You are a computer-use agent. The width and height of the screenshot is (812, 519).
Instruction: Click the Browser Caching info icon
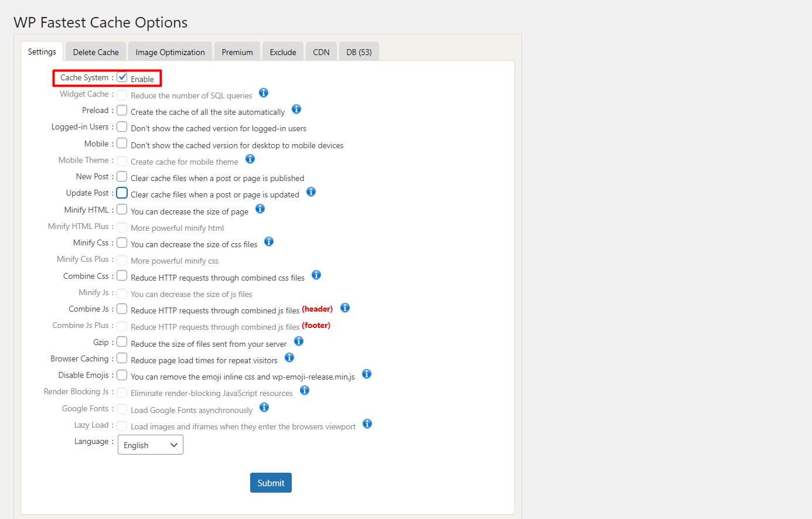click(289, 357)
